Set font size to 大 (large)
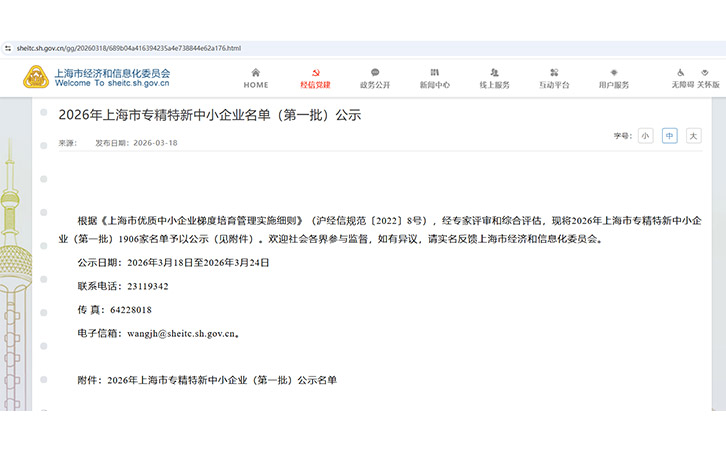Viewport: 726px width, 450px height. pyautogui.click(x=693, y=135)
